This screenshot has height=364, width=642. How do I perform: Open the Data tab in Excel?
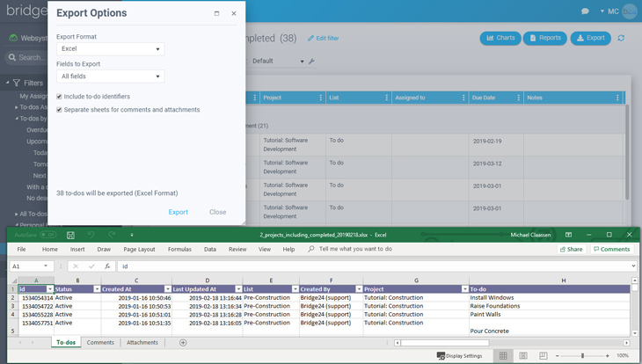point(210,250)
